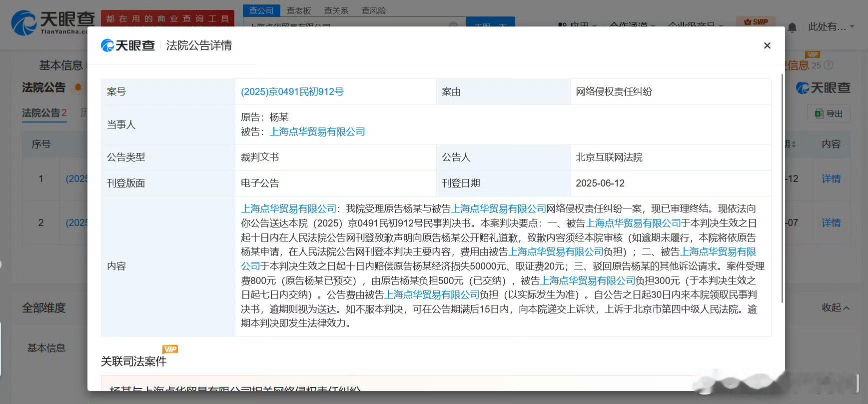This screenshot has width=868, height=404.
Task: Switch to 查公司 search tab
Action: 261,10
